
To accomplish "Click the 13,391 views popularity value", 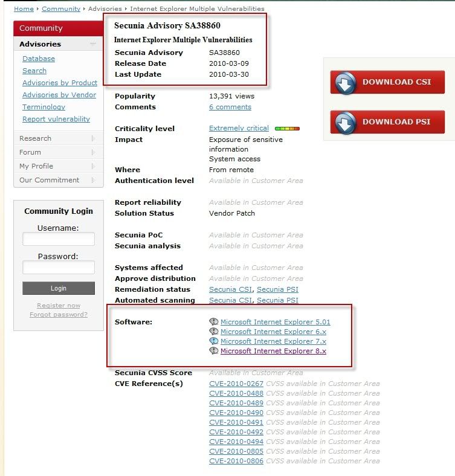I will tap(232, 96).
